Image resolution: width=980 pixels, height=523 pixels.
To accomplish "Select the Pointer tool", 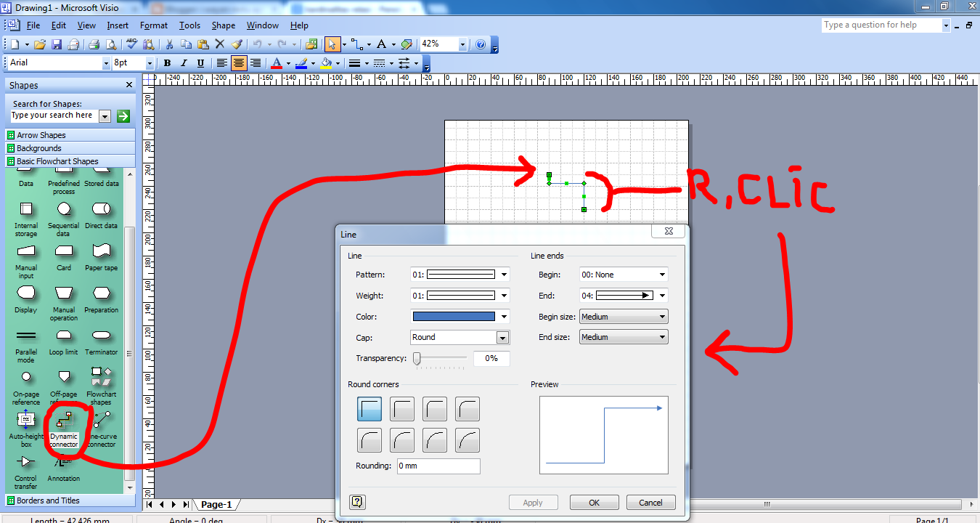I will pos(332,44).
